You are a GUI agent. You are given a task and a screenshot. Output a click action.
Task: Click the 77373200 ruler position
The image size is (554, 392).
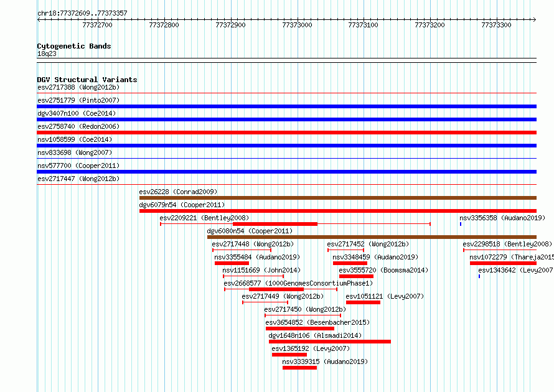point(430,25)
